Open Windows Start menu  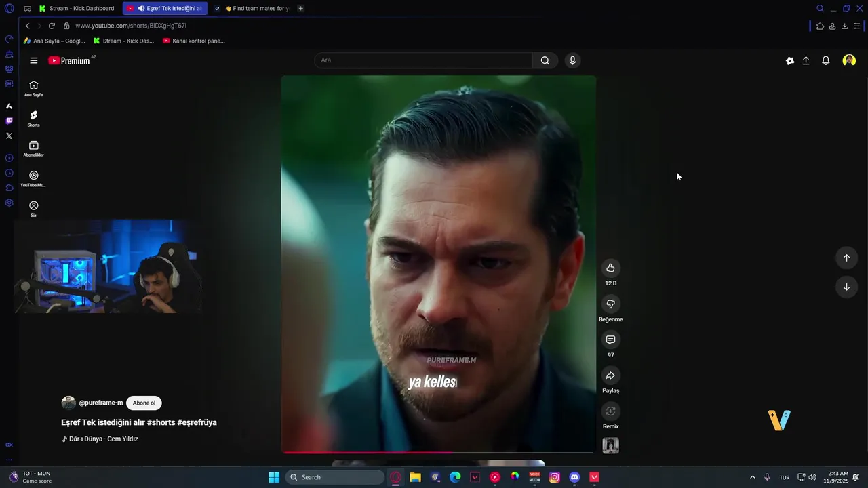(274, 477)
